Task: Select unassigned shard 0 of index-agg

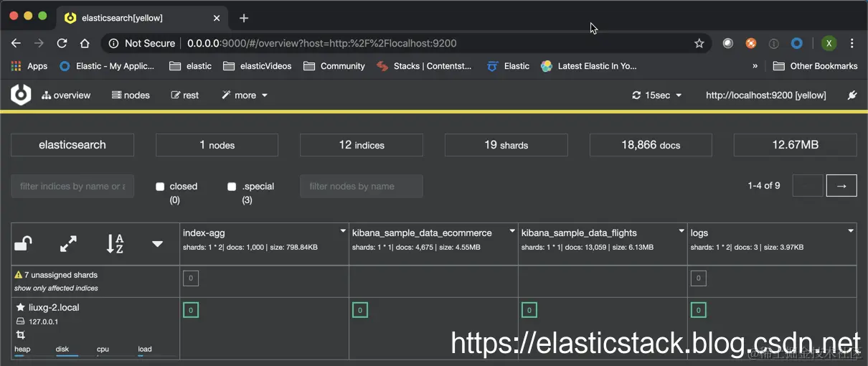Action: pos(190,278)
